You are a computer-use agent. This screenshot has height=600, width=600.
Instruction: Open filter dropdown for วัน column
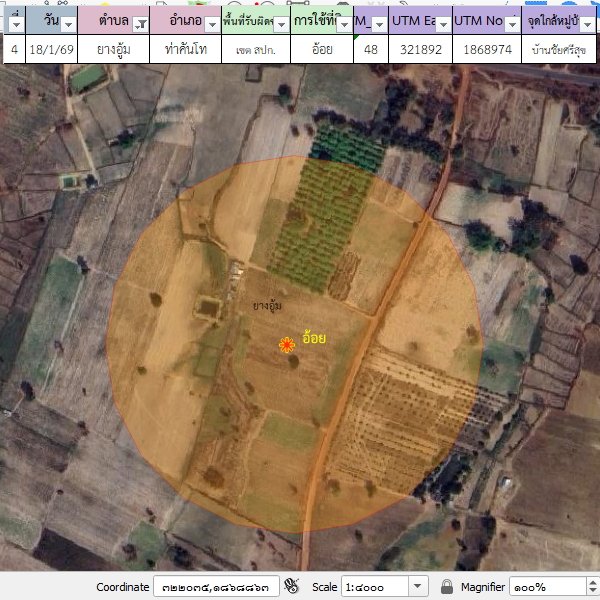click(69, 24)
